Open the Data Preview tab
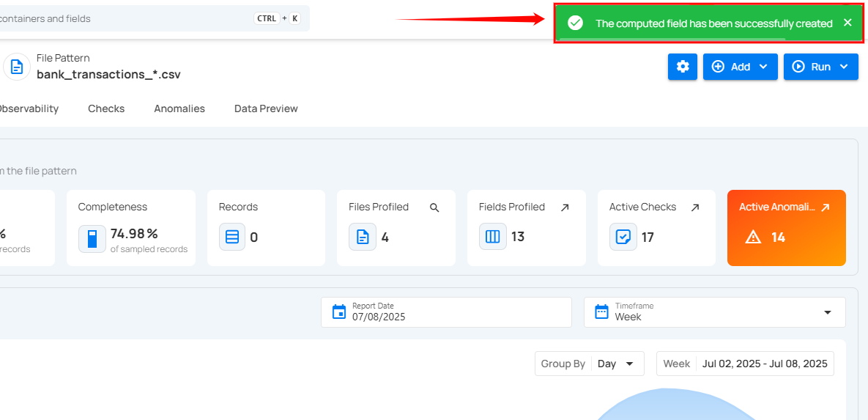868x420 pixels. (266, 108)
